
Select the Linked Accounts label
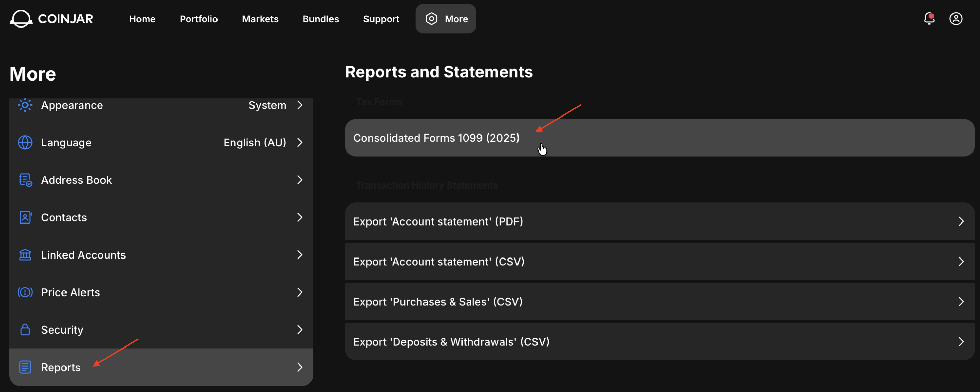(x=83, y=255)
